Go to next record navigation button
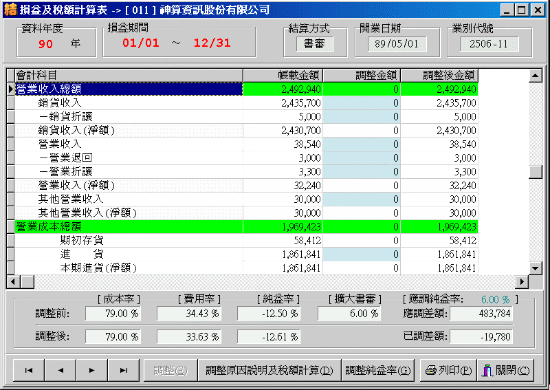550x390 pixels. pos(92,370)
